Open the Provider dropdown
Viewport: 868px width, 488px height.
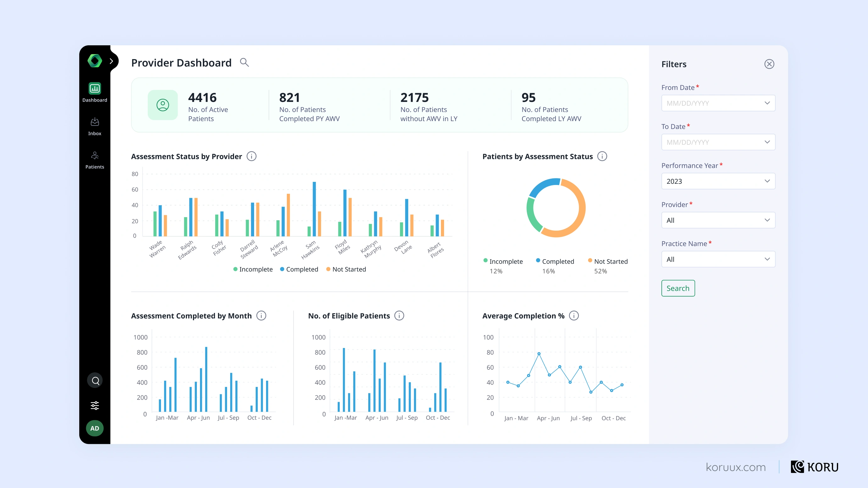(x=718, y=221)
